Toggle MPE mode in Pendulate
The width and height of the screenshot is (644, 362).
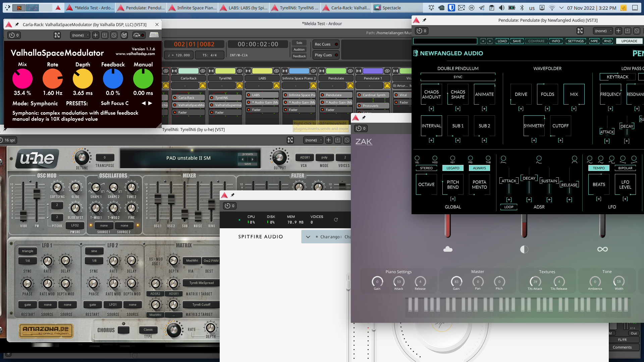tap(594, 41)
